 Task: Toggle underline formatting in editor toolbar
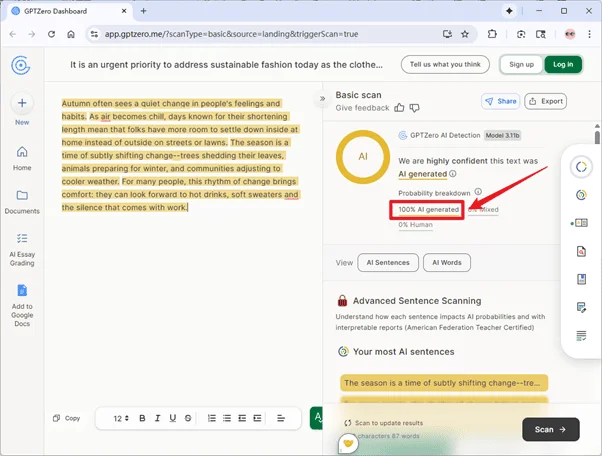click(171, 418)
